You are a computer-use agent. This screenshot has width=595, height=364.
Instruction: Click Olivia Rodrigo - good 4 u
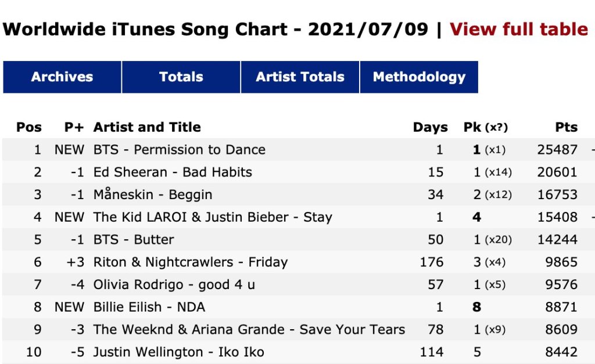174,284
